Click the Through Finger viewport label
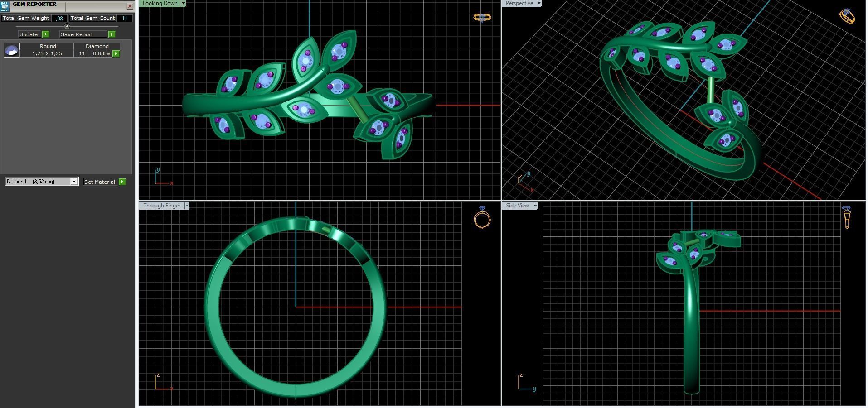The height and width of the screenshot is (408, 868). tap(162, 206)
